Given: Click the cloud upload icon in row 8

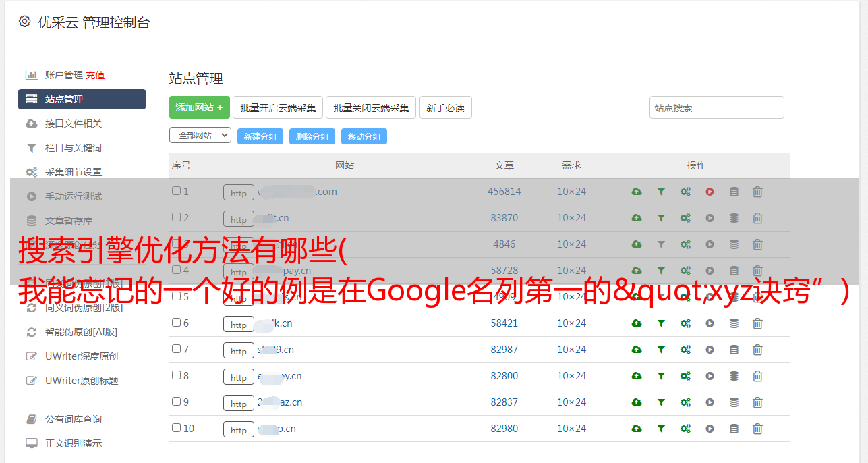Looking at the screenshot, I should (x=637, y=376).
